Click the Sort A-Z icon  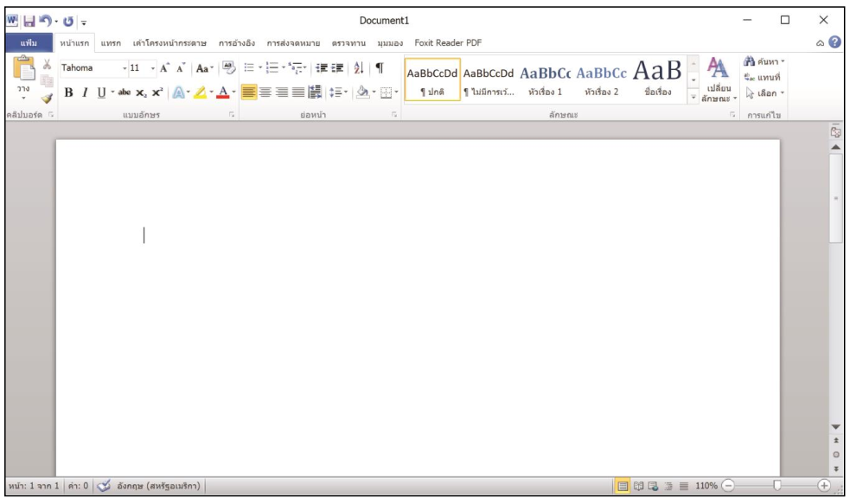360,68
